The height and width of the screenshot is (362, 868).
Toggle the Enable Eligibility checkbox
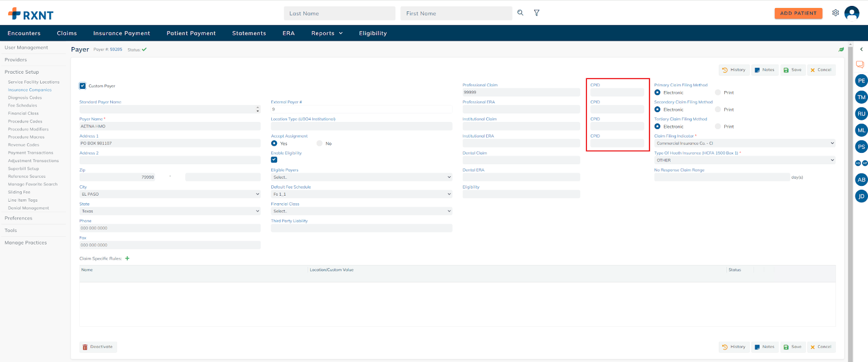[274, 160]
